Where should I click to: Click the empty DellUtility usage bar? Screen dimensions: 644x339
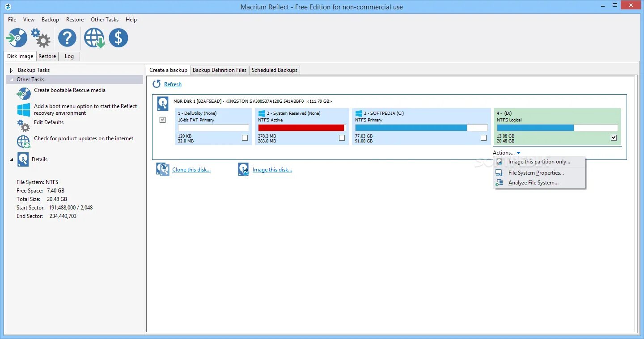[x=213, y=128]
